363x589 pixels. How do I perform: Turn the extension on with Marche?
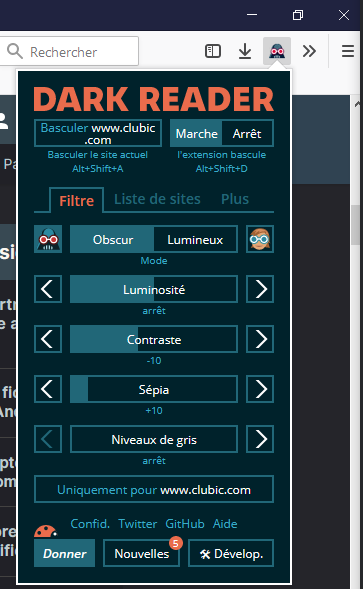[197, 133]
